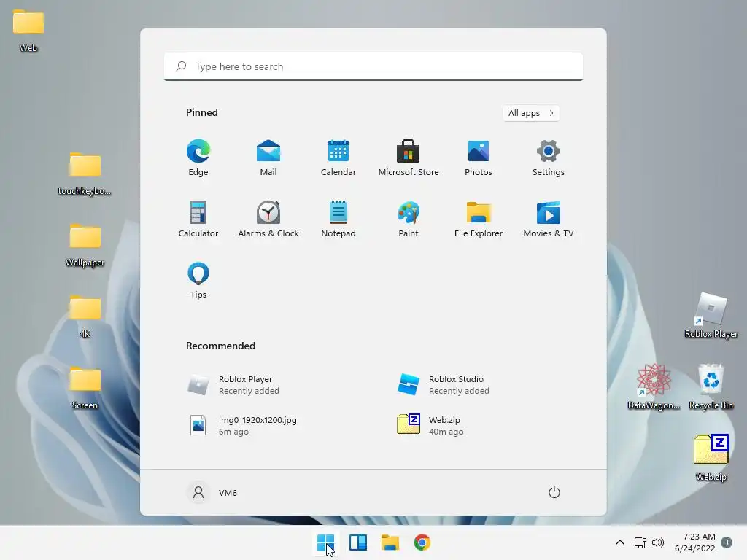Launch the Photos app
Screen dimensions: 747x560
point(479,158)
